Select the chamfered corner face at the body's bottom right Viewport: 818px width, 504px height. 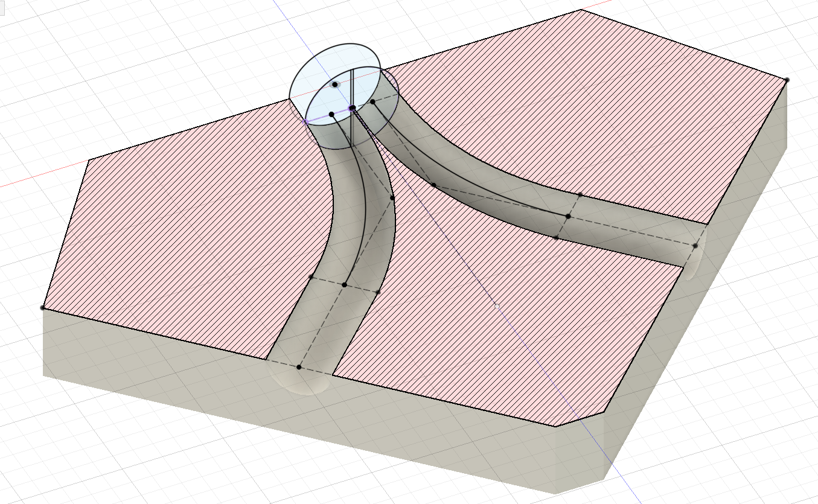coord(580,453)
